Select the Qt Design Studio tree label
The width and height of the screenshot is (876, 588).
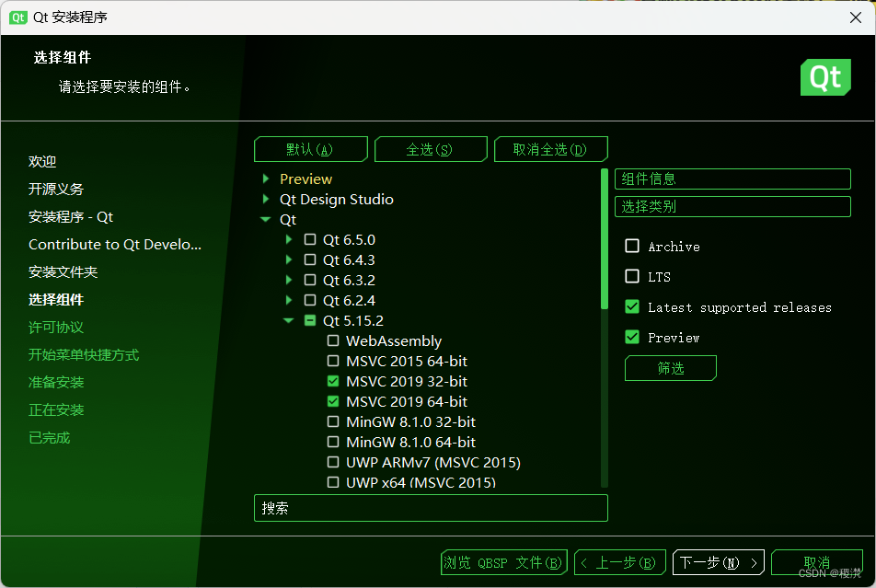pos(337,199)
